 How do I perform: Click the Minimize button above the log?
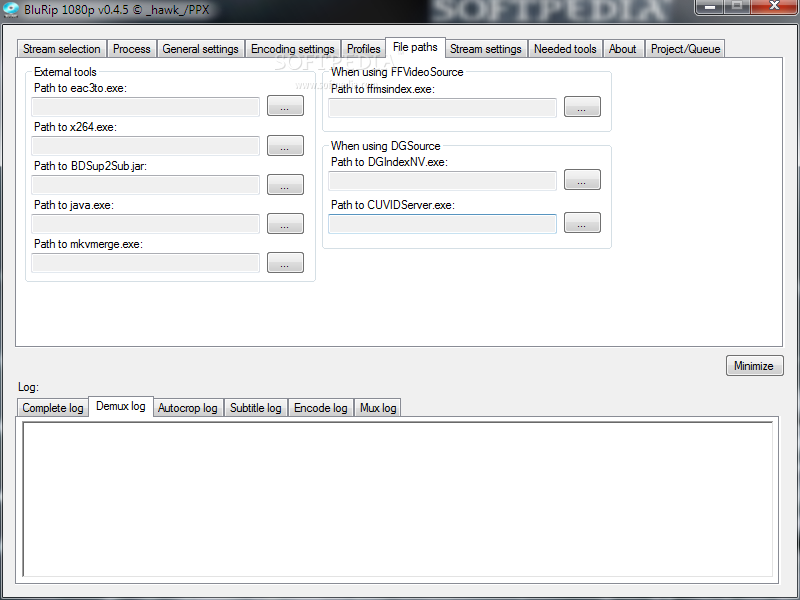click(755, 365)
